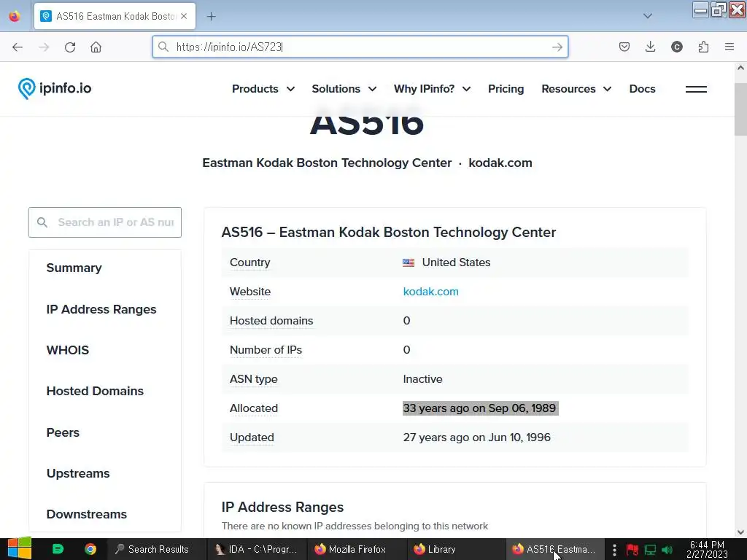Click the Hosted domains label
The image size is (747, 560).
[x=271, y=321]
